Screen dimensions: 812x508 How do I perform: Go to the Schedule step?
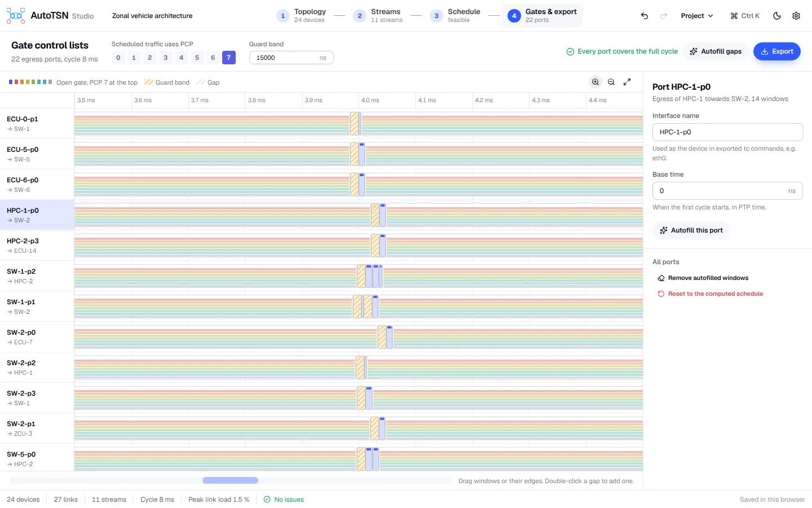tap(456, 16)
